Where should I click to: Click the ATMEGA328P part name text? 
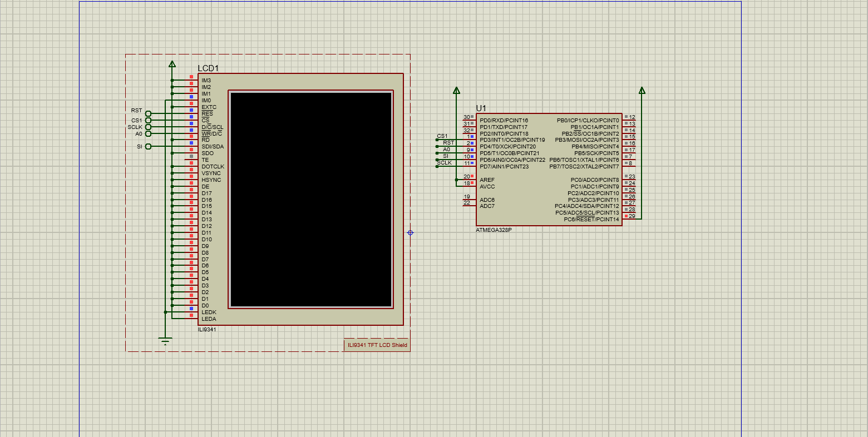(x=494, y=230)
